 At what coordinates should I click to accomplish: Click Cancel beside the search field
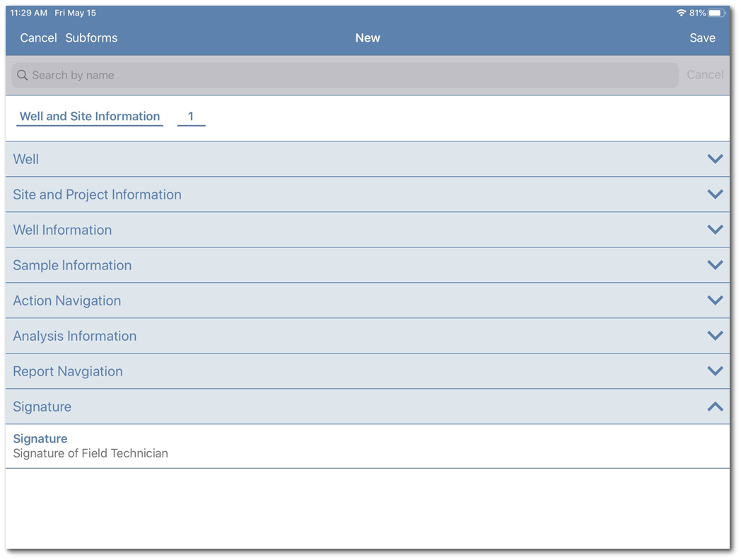click(x=705, y=75)
